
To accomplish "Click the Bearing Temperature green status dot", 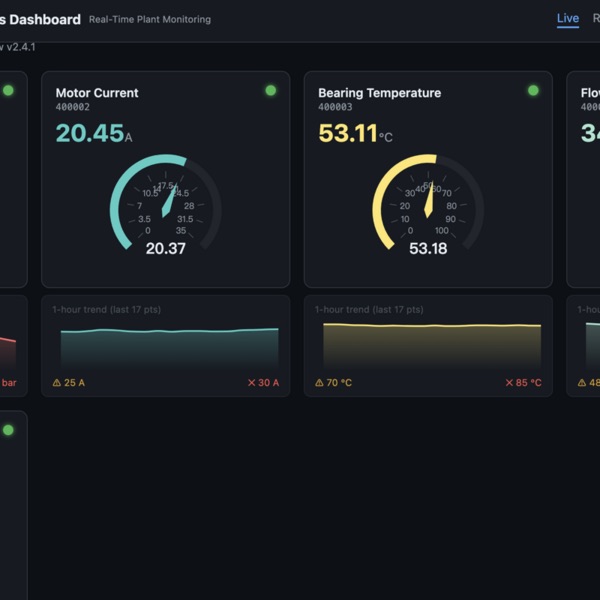I will click(x=533, y=90).
